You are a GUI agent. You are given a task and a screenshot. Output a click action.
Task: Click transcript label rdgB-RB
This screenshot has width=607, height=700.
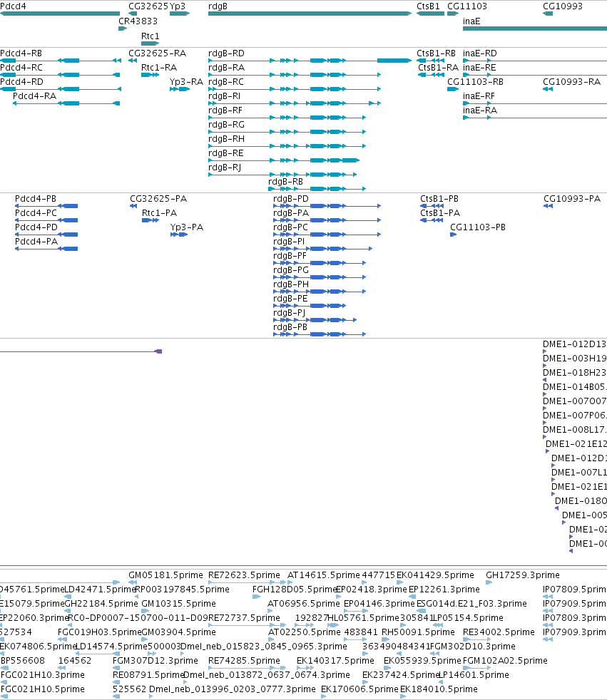[285, 182]
